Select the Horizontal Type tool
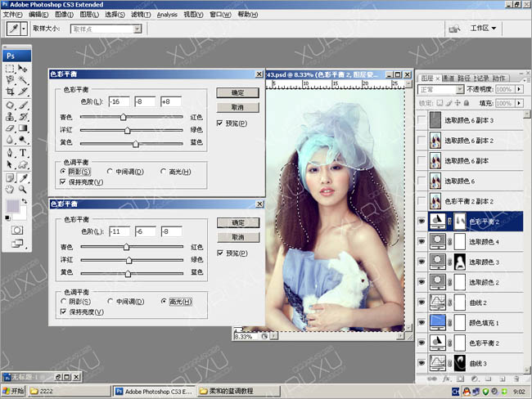The width and height of the screenshot is (532, 399). coord(23,152)
